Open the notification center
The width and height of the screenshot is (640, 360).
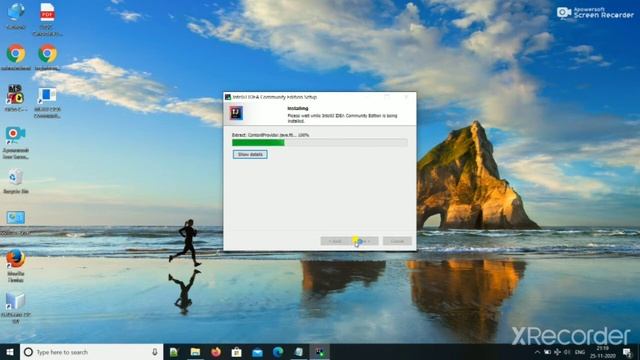[x=627, y=352]
